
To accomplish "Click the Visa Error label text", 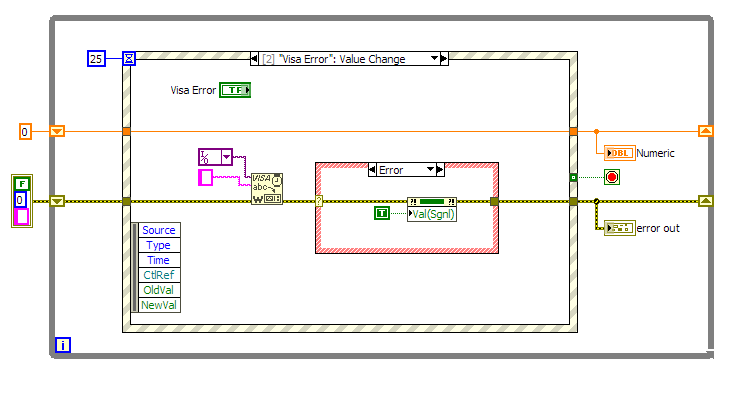I will point(193,90).
